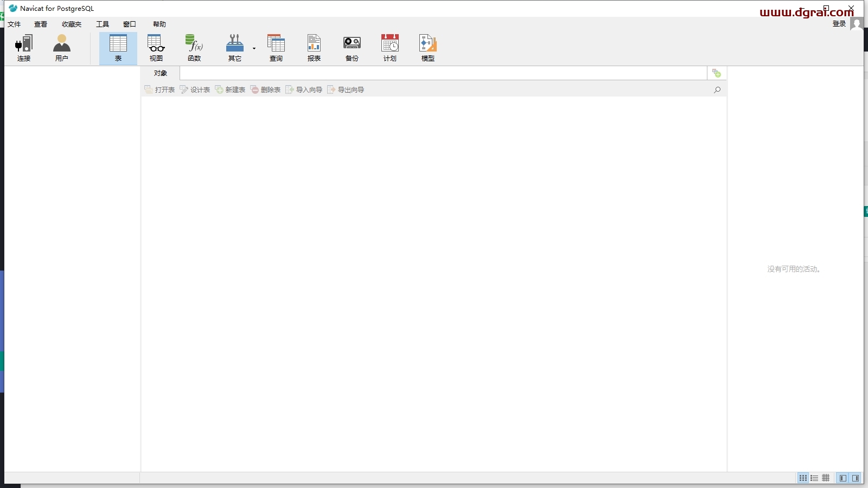Click the 打开表 button

(159, 89)
